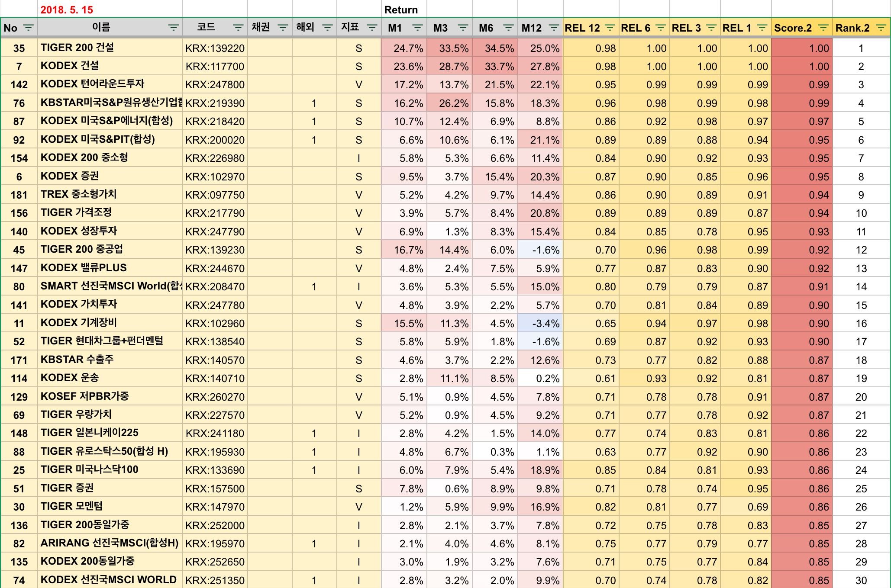This screenshot has width=891, height=588.
Task: Open the 해외 column filter icon
Action: coord(327,28)
